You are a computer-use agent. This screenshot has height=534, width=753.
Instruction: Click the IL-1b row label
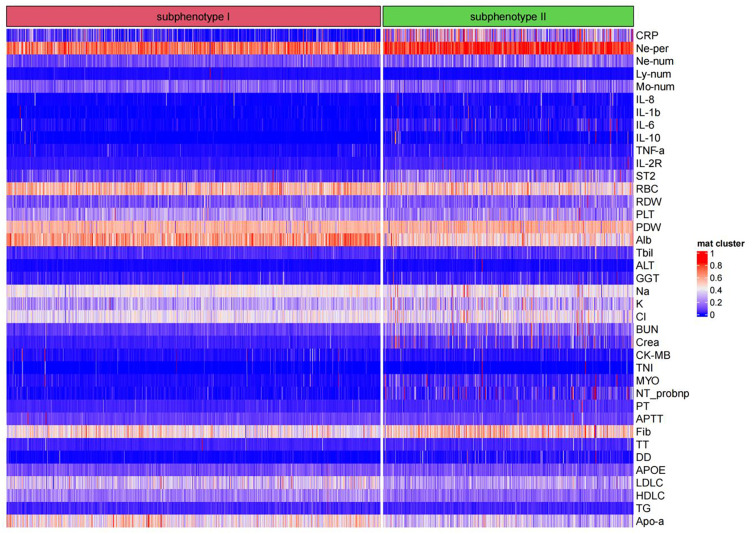tap(648, 112)
